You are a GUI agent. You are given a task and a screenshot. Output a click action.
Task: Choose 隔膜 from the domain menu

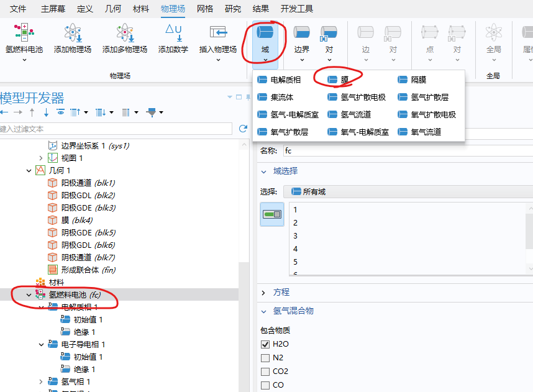click(x=412, y=80)
